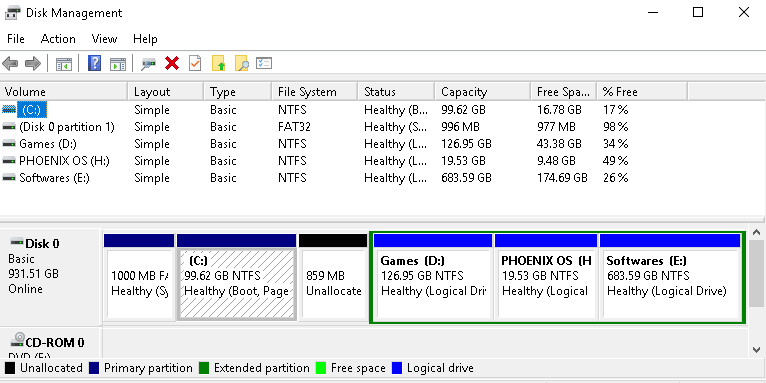
Task: Open Properties with the checkmark page icon
Action: pyautogui.click(x=195, y=63)
